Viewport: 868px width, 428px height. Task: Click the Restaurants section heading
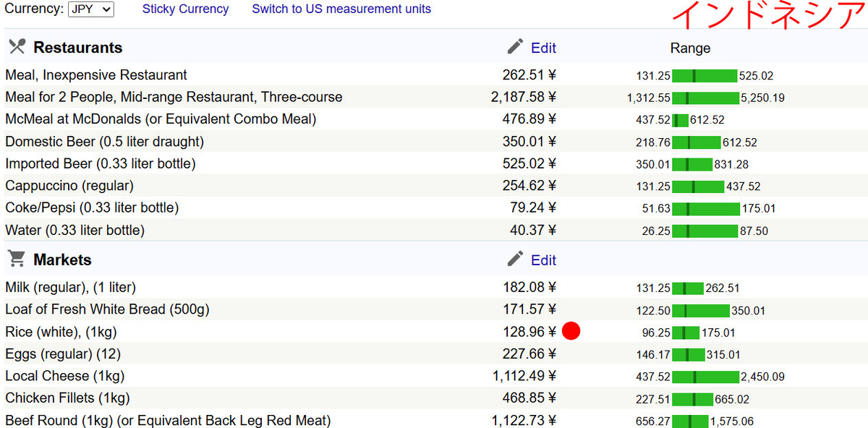[x=78, y=48]
